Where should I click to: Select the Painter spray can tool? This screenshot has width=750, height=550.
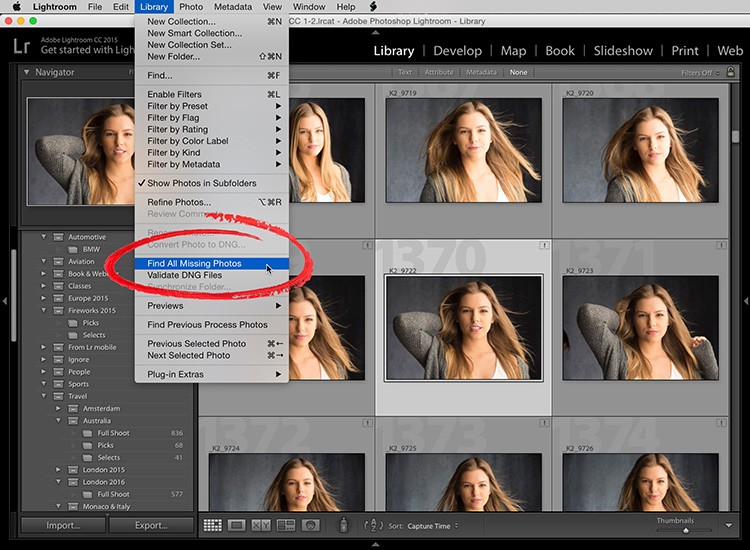pos(343,525)
